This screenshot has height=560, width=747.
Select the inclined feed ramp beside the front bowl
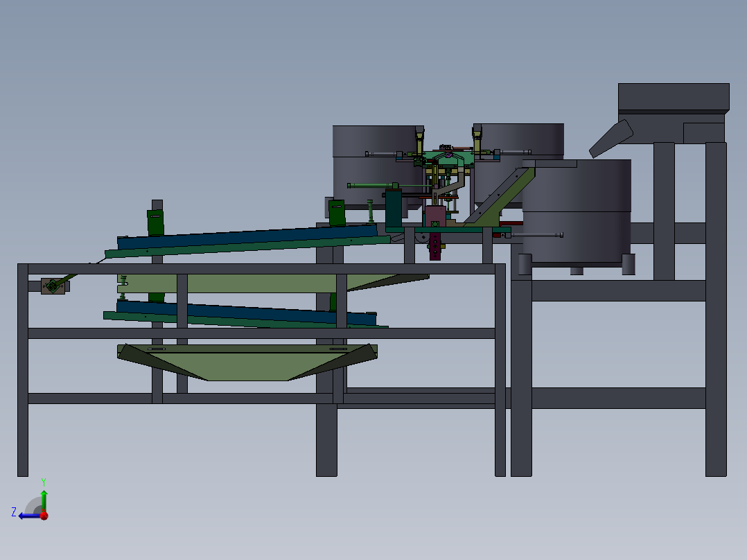click(499, 198)
